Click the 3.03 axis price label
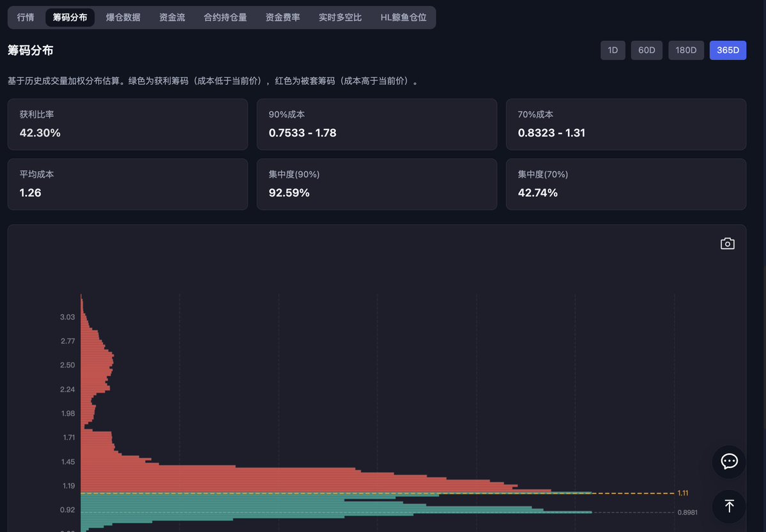This screenshot has width=766, height=532. (68, 317)
